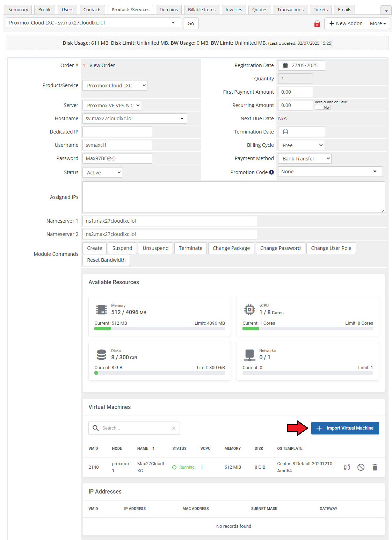Expand the More menu
Image resolution: width=392 pixels, height=540 pixels.
(x=378, y=23)
